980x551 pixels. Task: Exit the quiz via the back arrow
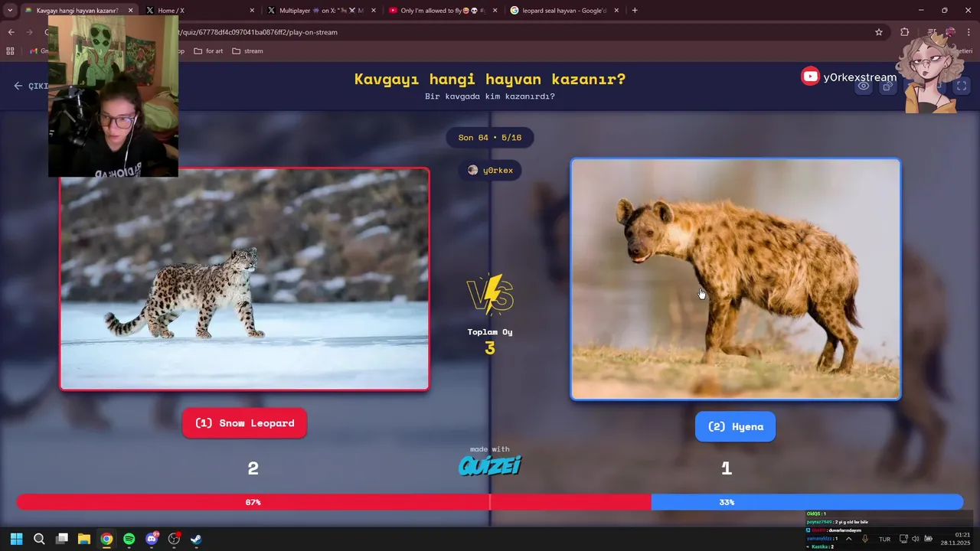[18, 86]
